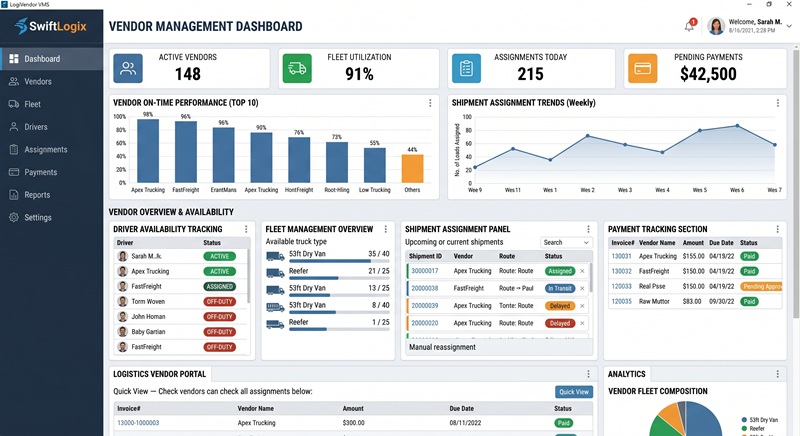
Task: Click Pending Approval status for Real Psse
Action: pyautogui.click(x=761, y=287)
